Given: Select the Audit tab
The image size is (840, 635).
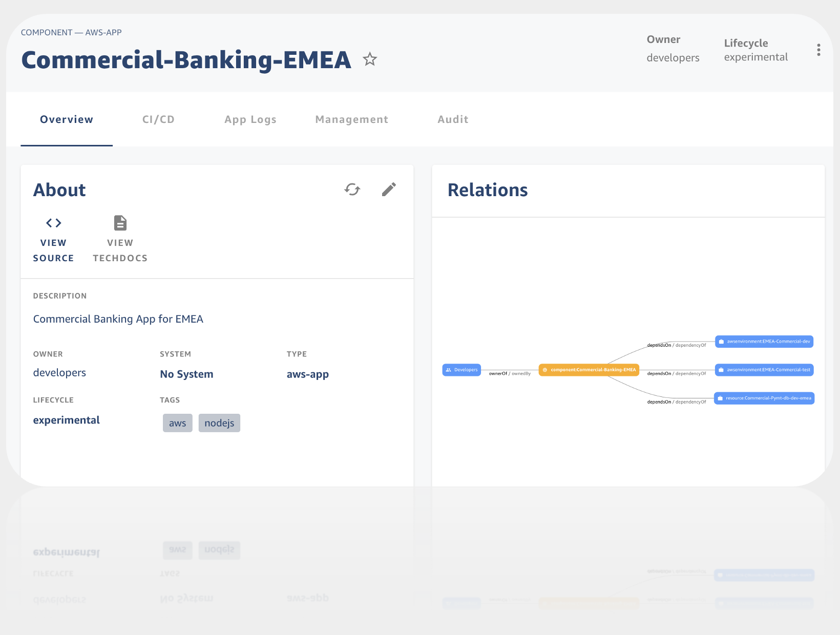Looking at the screenshot, I should pyautogui.click(x=453, y=119).
